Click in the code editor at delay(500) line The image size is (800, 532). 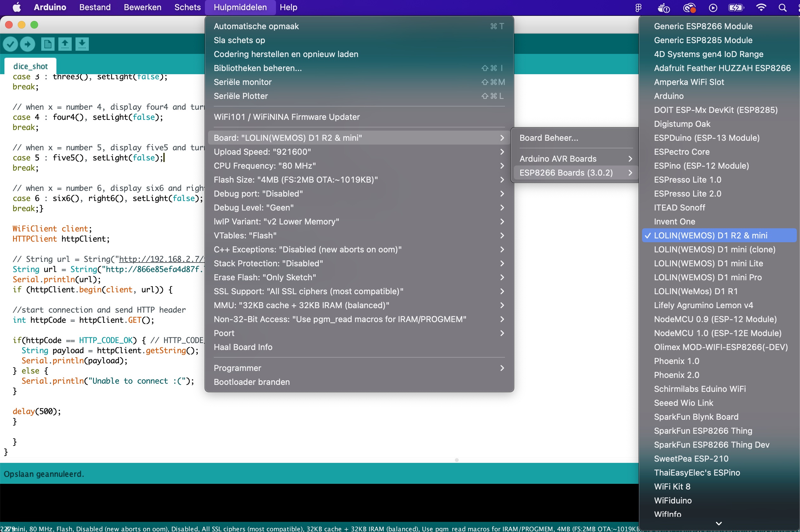coord(37,412)
